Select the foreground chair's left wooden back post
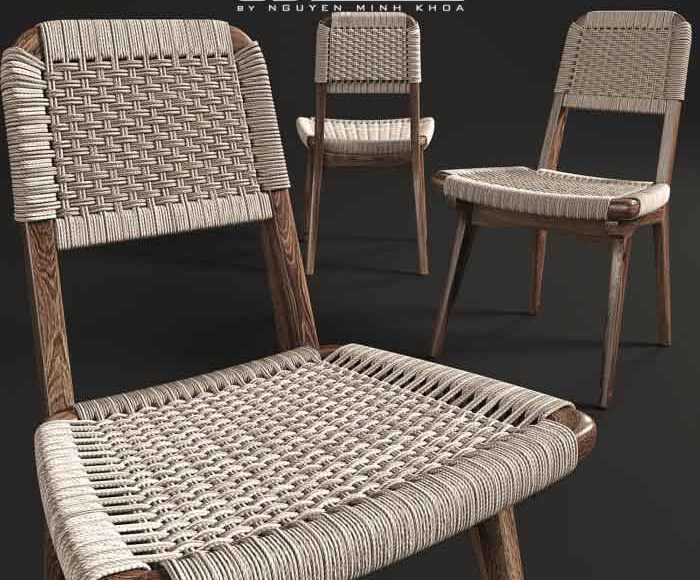The image size is (700, 580). click(42, 300)
